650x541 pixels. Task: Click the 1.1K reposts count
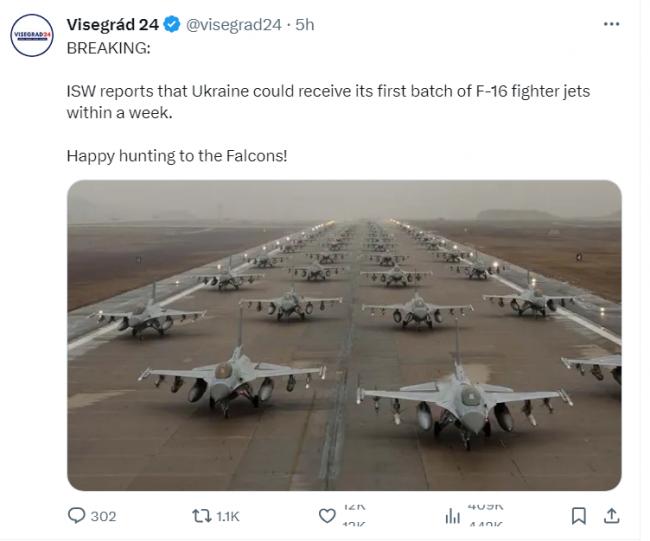[228, 516]
